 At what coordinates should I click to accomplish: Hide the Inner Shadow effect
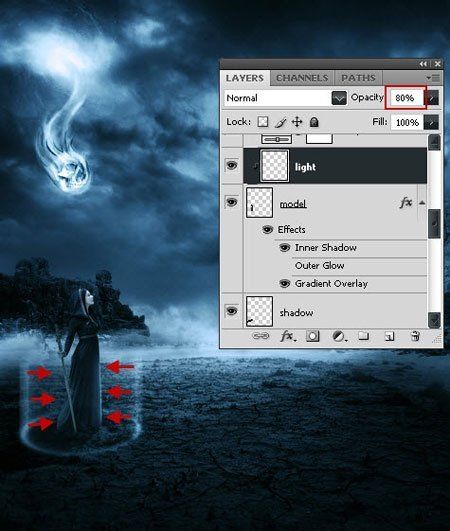pyautogui.click(x=284, y=248)
